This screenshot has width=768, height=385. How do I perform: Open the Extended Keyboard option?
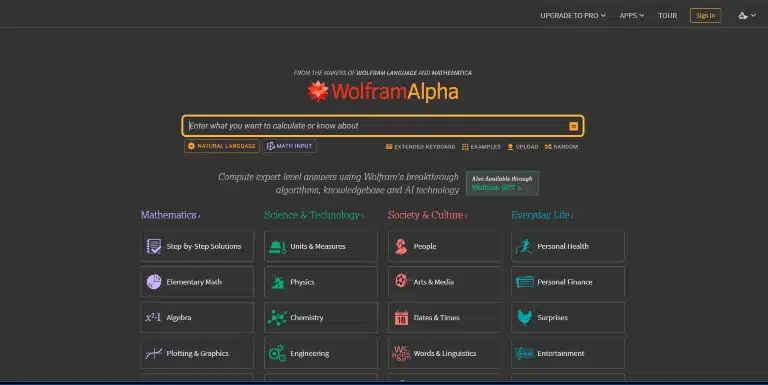tap(420, 146)
